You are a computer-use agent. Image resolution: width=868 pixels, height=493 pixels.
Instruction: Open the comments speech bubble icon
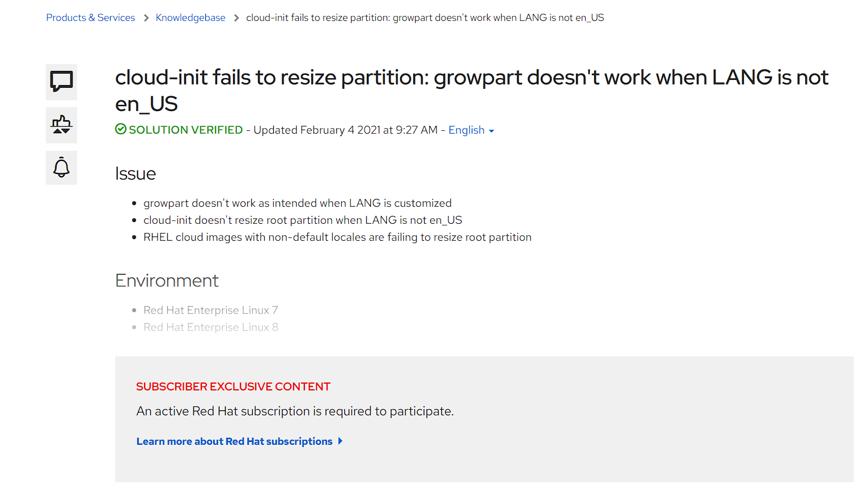point(61,82)
